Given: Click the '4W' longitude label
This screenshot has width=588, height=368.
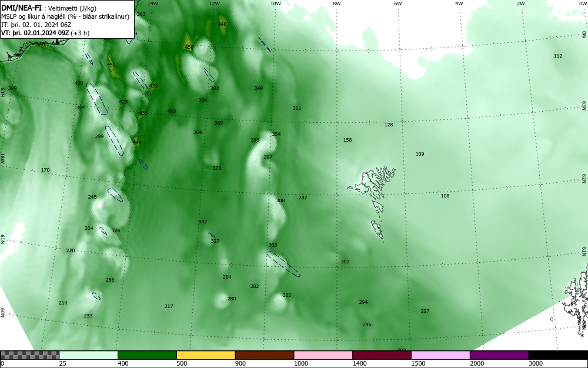Looking at the screenshot, I should tap(459, 4).
